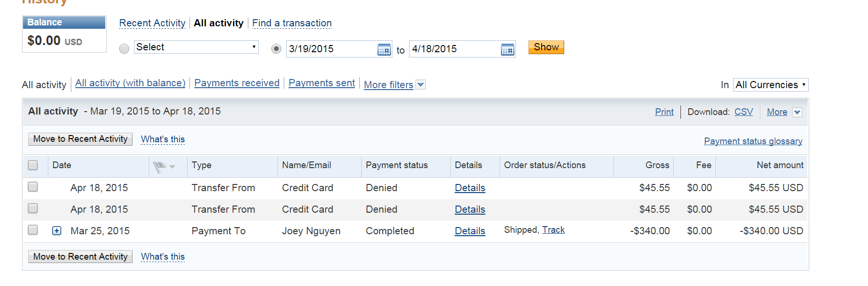
Task: Open the Select period dropdown
Action: click(196, 47)
